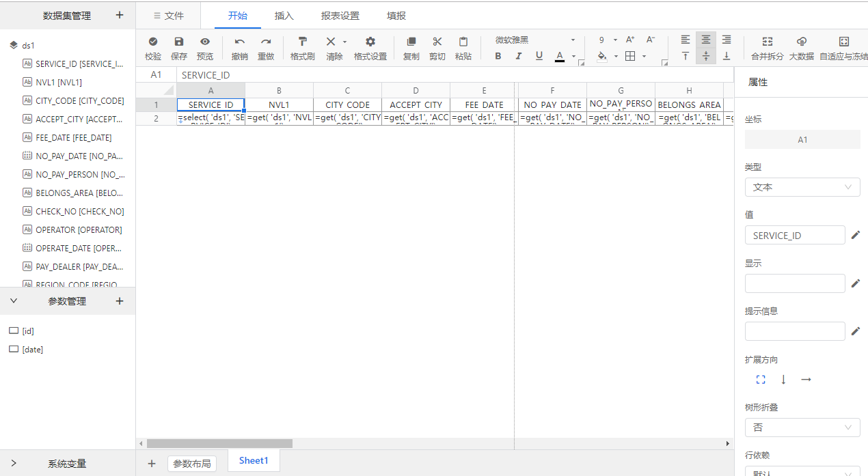The image size is (868, 476).
Task: Apply the fill color bucket
Action: (x=602, y=56)
